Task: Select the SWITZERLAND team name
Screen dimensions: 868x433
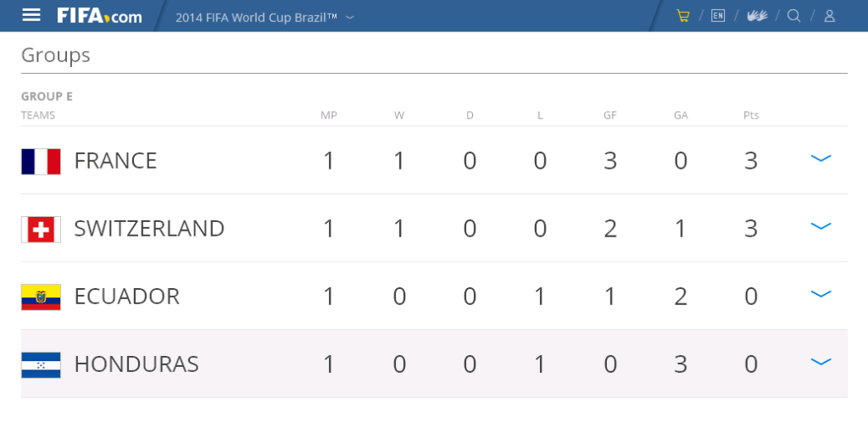Action: 149,228
